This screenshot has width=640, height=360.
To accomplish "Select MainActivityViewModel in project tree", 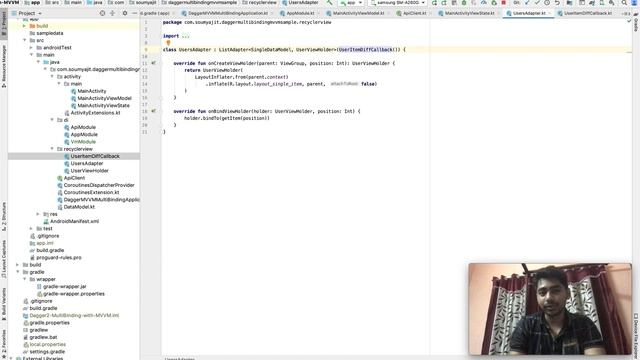I will (104, 98).
